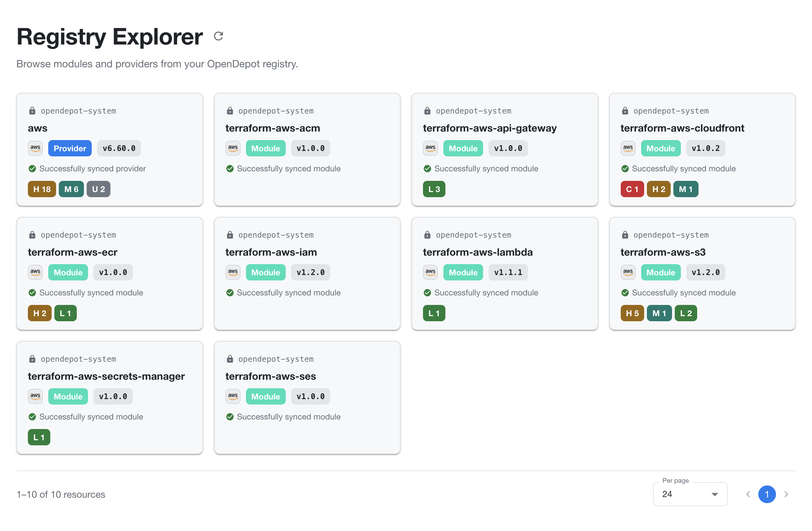
Task: Click the M 6 severity badge on aws card
Action: (x=71, y=189)
